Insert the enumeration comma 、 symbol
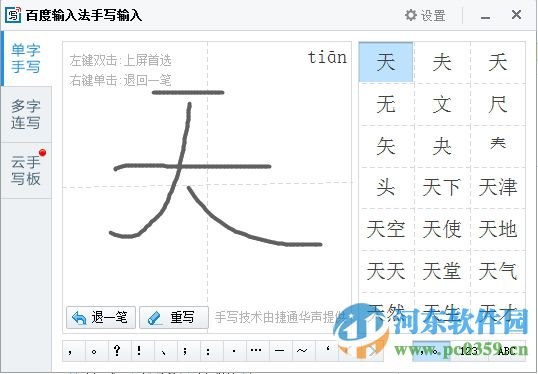The height and width of the screenshot is (374, 538). [166, 351]
